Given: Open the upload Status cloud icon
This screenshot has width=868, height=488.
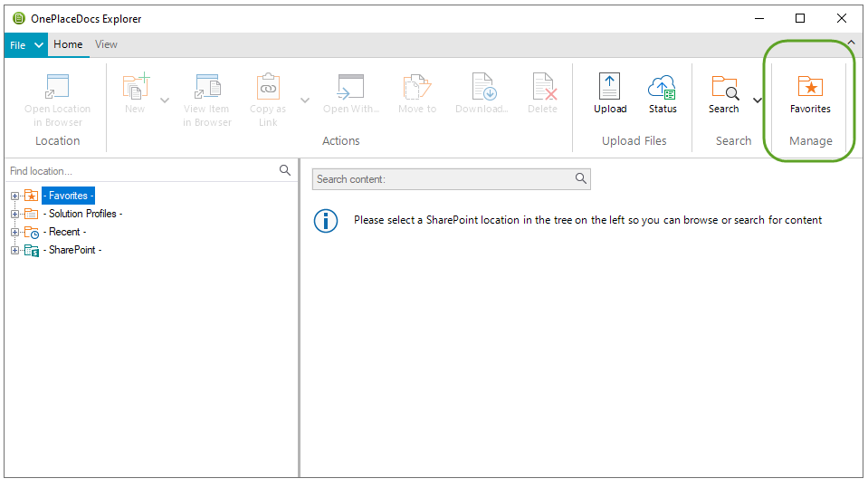Looking at the screenshot, I should [x=662, y=87].
